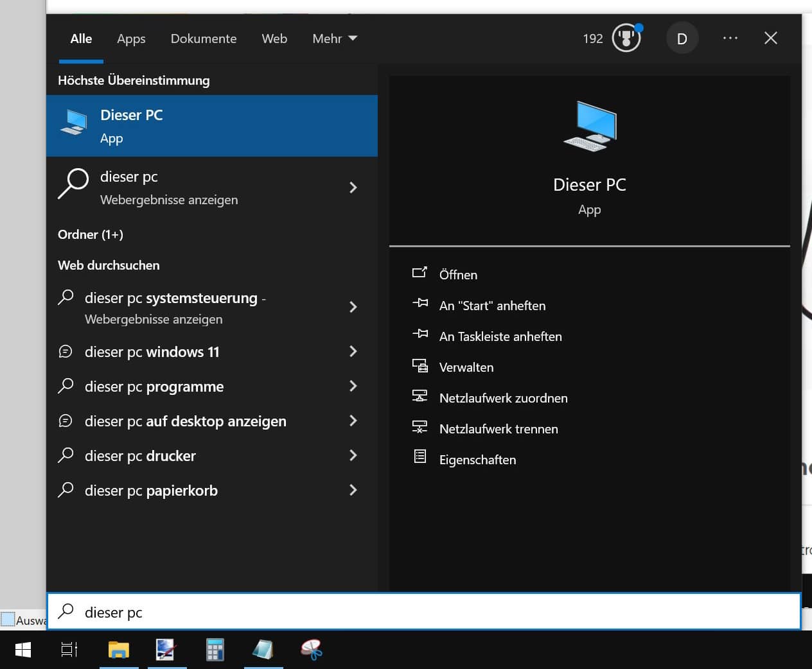This screenshot has height=669, width=812.
Task: Open the blue notebook app in taskbar
Action: point(263,650)
